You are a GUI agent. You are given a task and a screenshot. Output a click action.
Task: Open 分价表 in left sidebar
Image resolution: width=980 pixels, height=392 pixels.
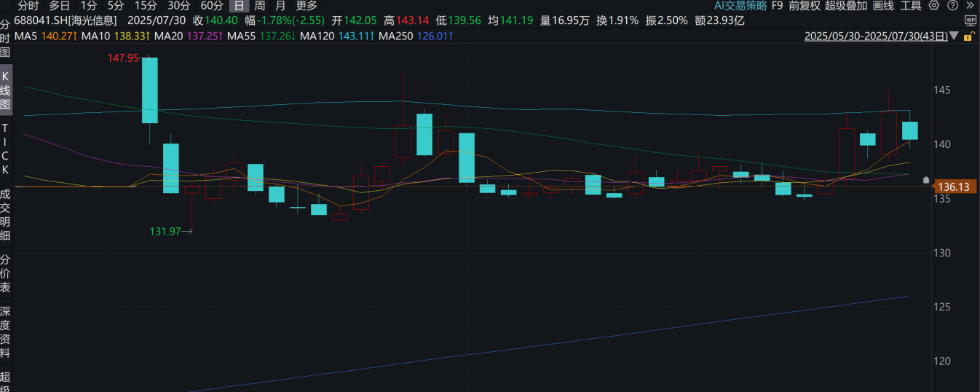click(6, 273)
